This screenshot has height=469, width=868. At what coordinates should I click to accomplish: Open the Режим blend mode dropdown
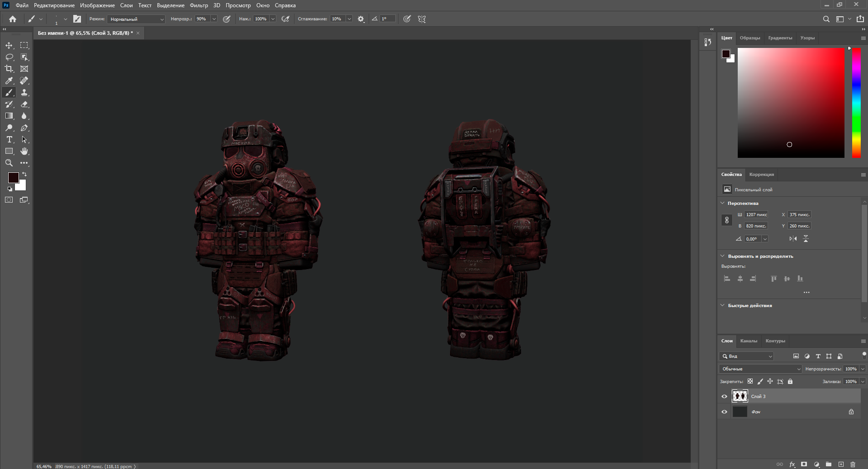136,19
